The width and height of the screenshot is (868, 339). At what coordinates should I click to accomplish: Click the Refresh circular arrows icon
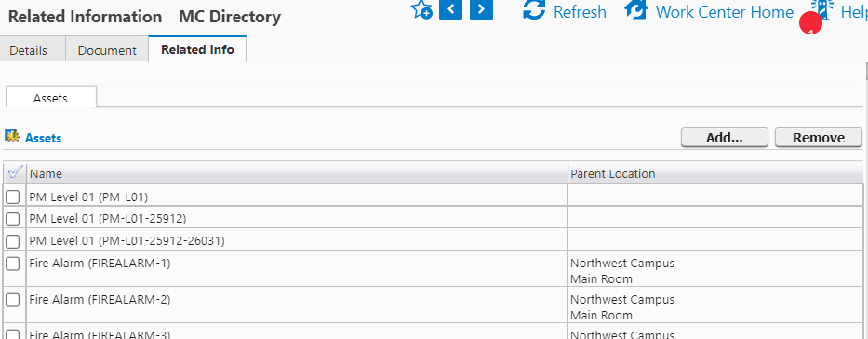click(534, 10)
